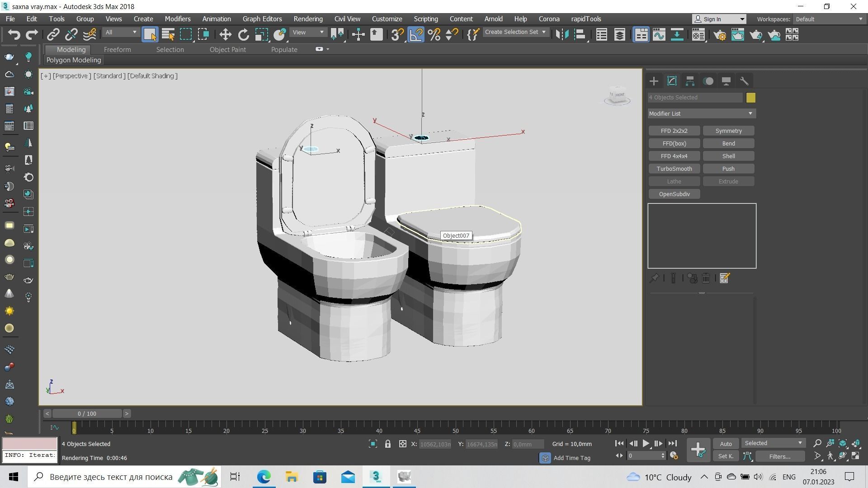Choose the Select and Scale tool
The width and height of the screenshot is (868, 488).
coord(262,35)
